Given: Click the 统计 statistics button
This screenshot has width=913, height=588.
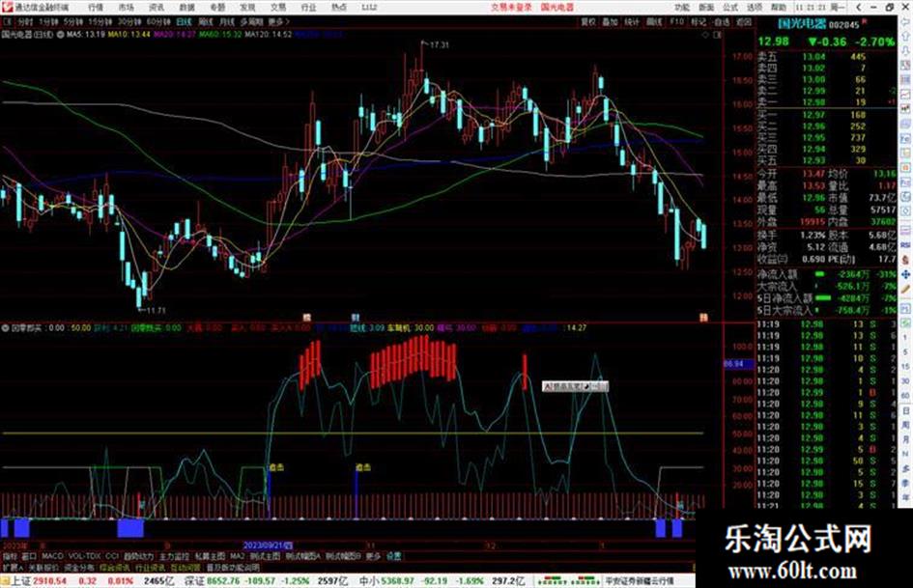Looking at the screenshot, I should (x=632, y=21).
